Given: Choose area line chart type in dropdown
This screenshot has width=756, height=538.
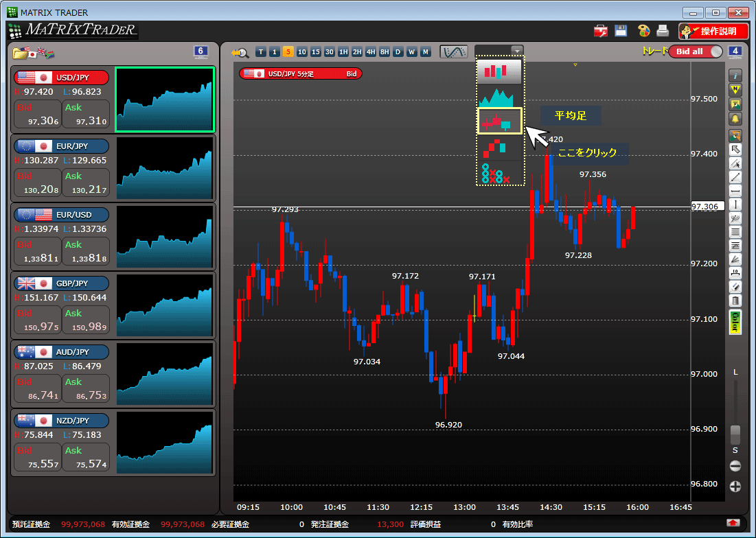Looking at the screenshot, I should 499,96.
